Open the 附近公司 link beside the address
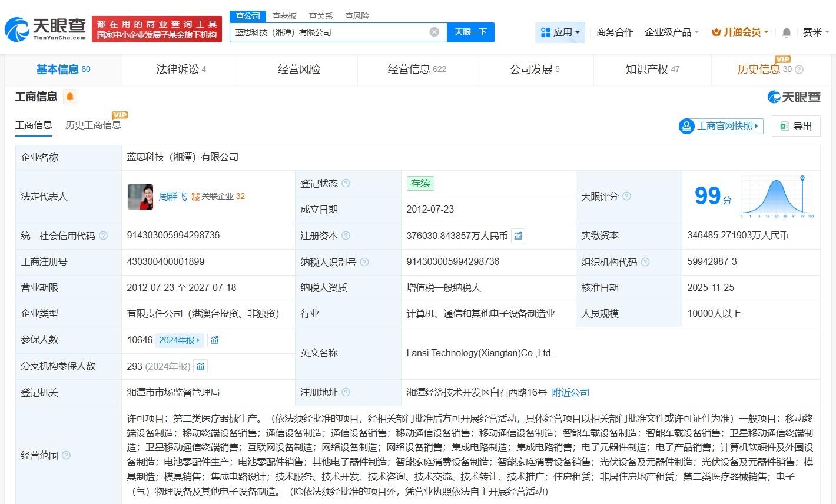 point(569,392)
